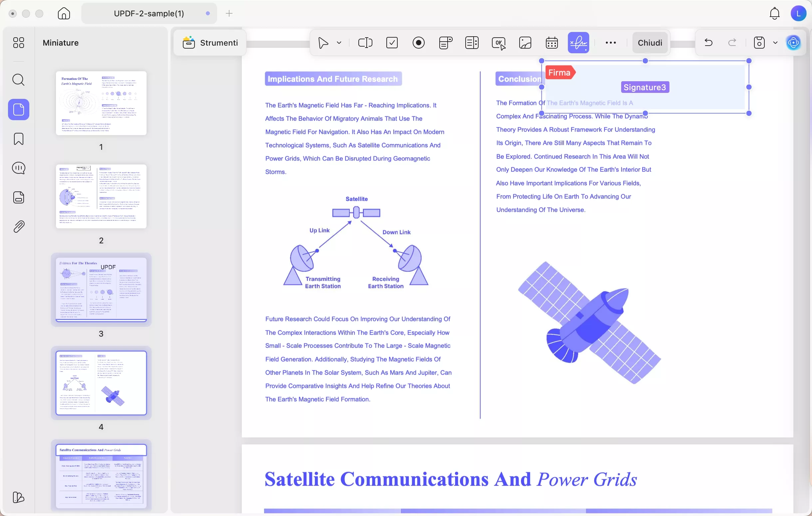The image size is (812, 516).
Task: Select the list box field tool
Action: (x=472, y=43)
